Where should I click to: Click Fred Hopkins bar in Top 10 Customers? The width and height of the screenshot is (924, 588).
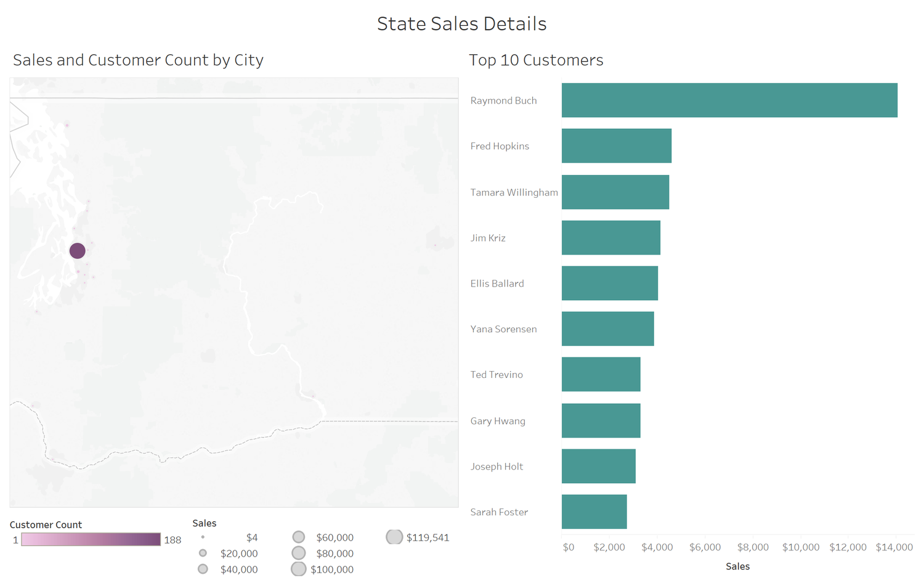[616, 146]
